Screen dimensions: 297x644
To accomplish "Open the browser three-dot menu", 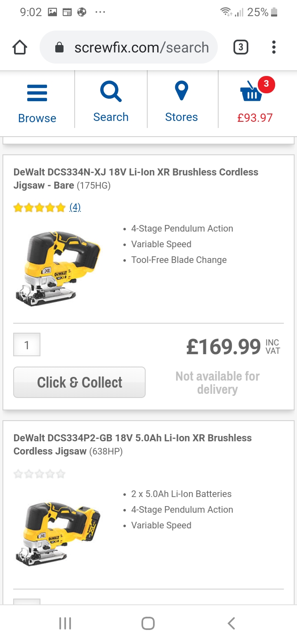I will pyautogui.click(x=273, y=47).
